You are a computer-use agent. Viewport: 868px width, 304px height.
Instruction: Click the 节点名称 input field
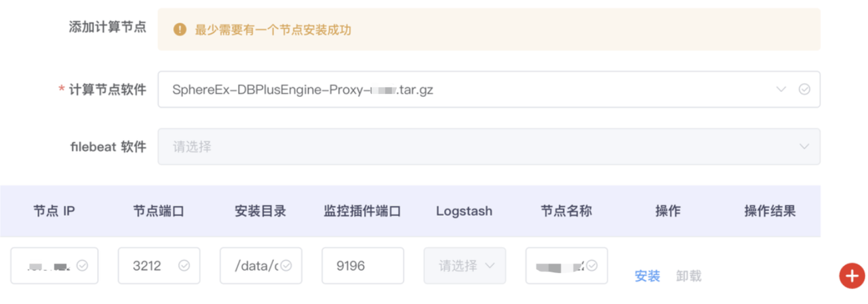(556, 265)
